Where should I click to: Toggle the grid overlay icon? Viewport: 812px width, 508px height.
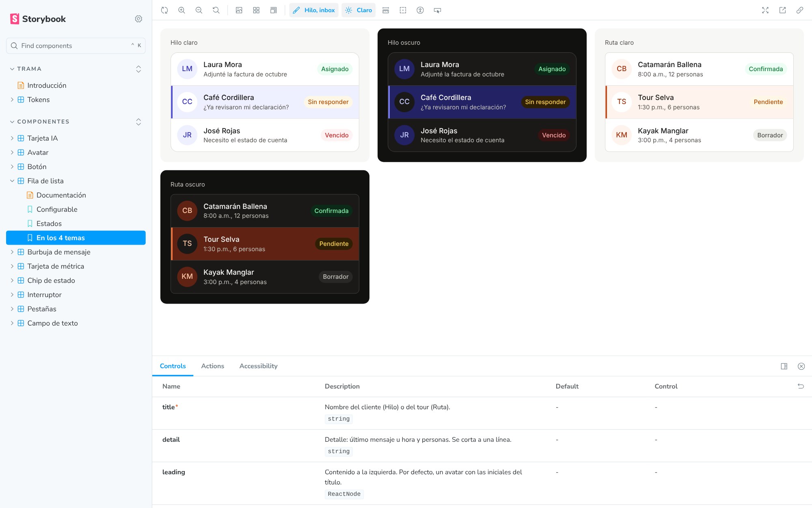tap(256, 10)
